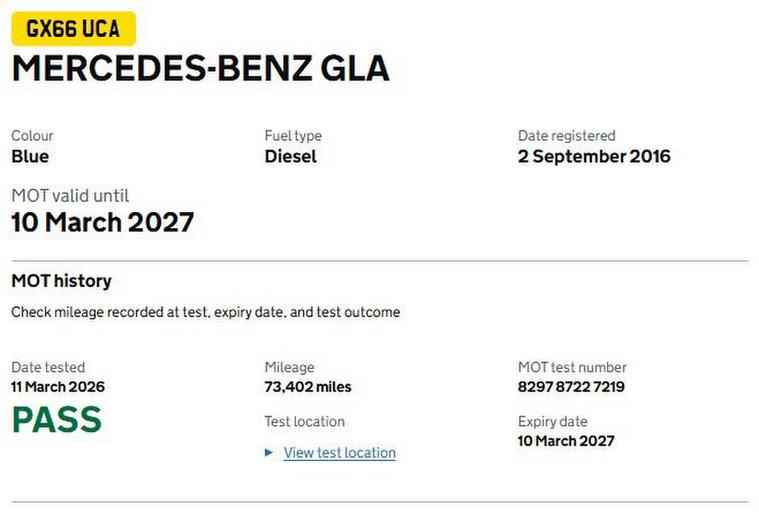759x514 pixels.
Task: Click the MERCEDES-BENZ GLA heading
Action: 200,68
